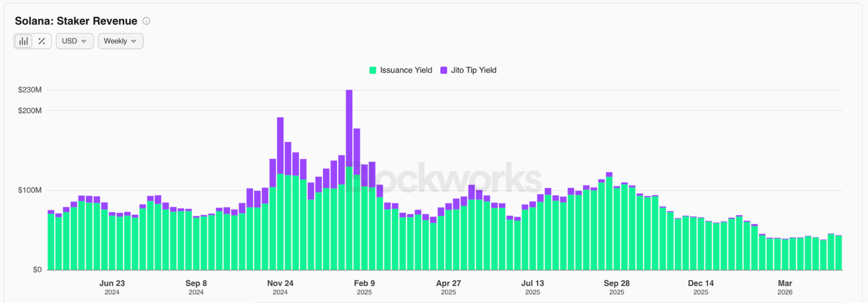The height and width of the screenshot is (303, 868).
Task: Switch to bar chart absolute view
Action: tap(23, 41)
